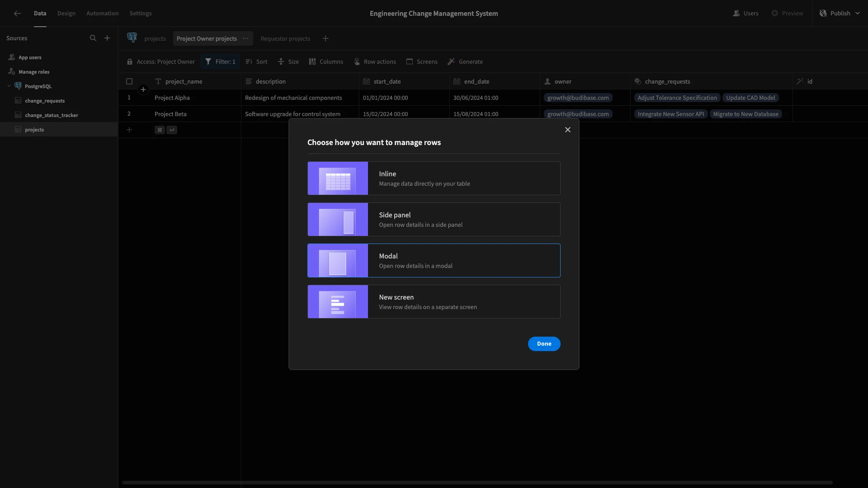
Task: Add a new row with plus icon
Action: click(x=129, y=130)
